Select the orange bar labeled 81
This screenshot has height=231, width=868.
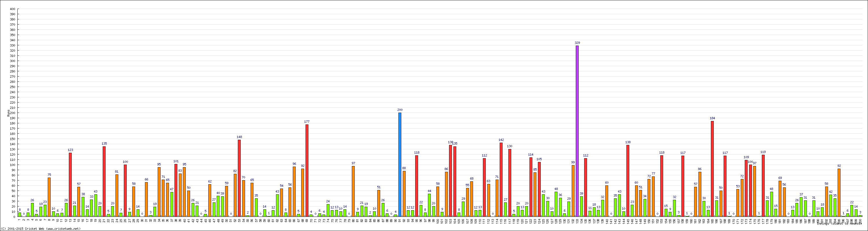point(117,195)
